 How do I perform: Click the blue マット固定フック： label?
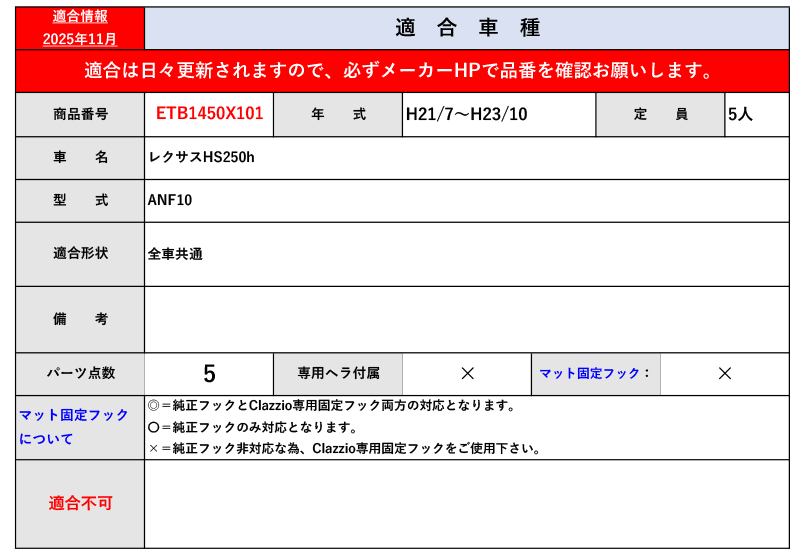[595, 373]
